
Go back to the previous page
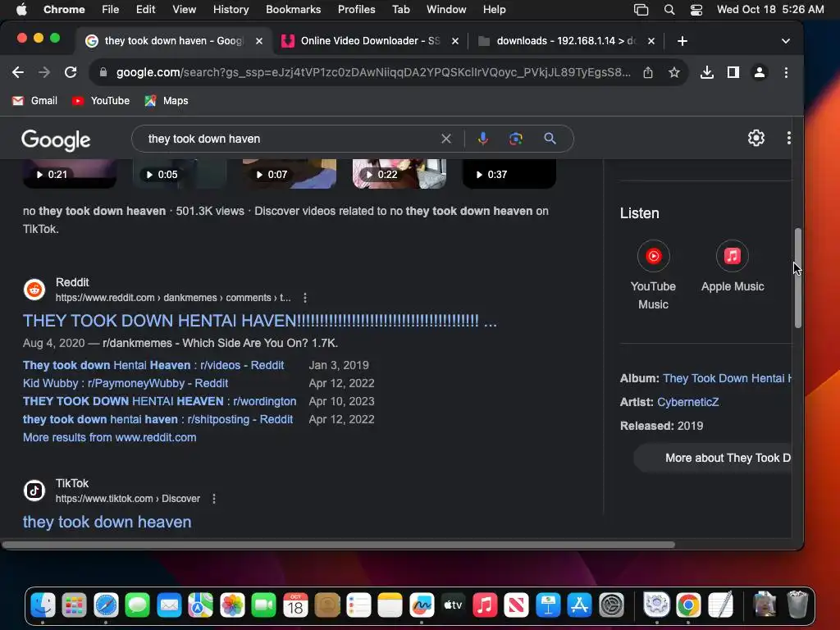(18, 72)
